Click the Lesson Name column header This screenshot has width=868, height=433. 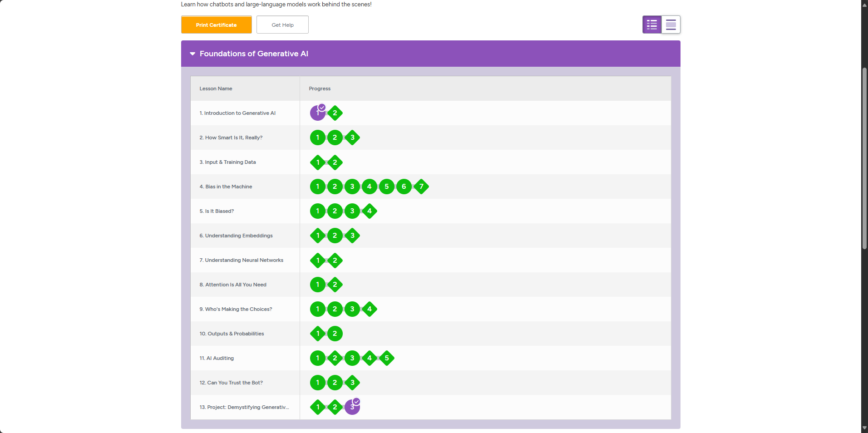point(216,89)
